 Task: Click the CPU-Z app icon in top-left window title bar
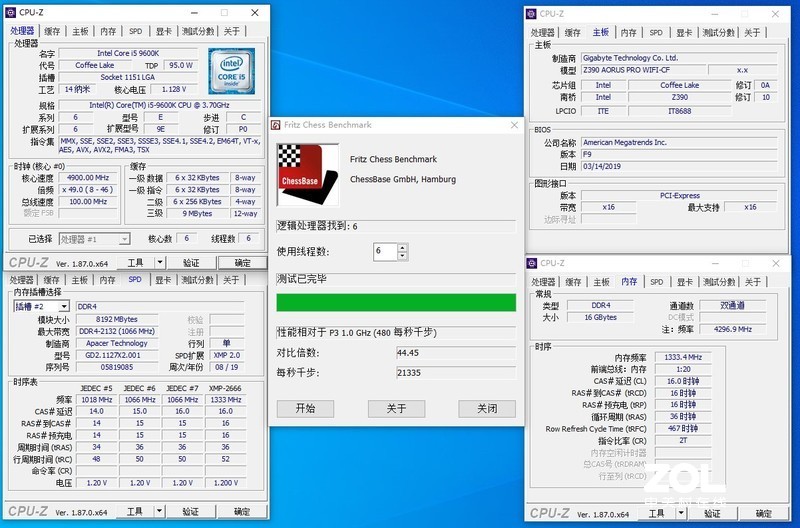pos(10,12)
